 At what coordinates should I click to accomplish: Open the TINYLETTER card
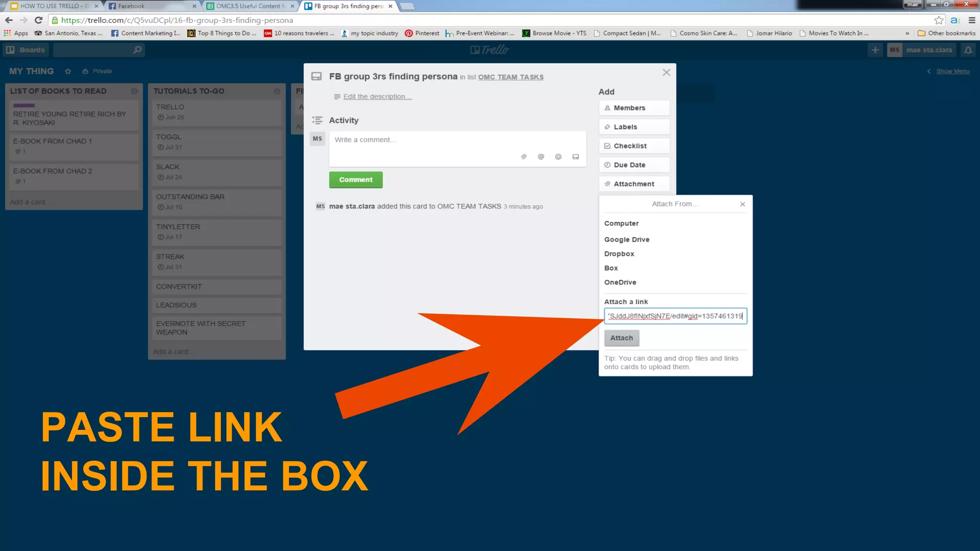pos(217,232)
